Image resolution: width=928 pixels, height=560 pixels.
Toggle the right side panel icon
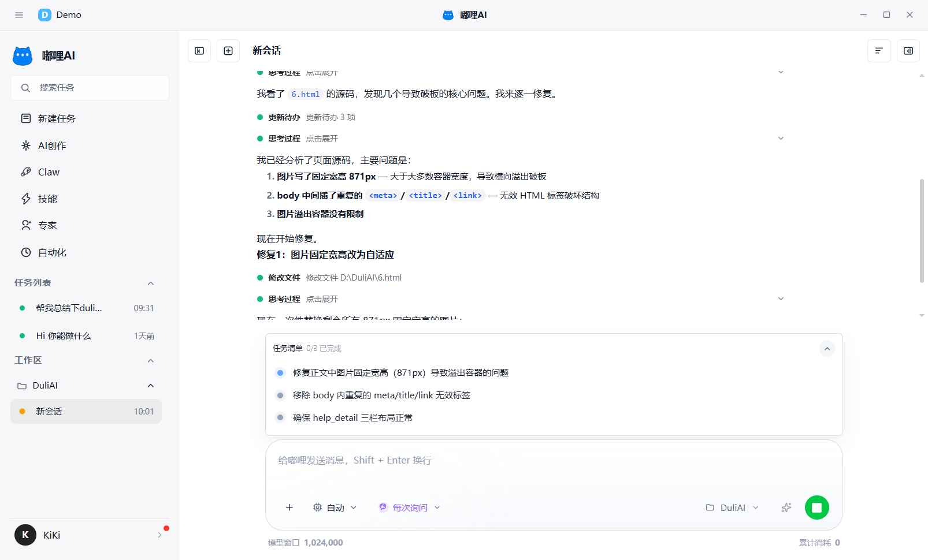tap(908, 51)
